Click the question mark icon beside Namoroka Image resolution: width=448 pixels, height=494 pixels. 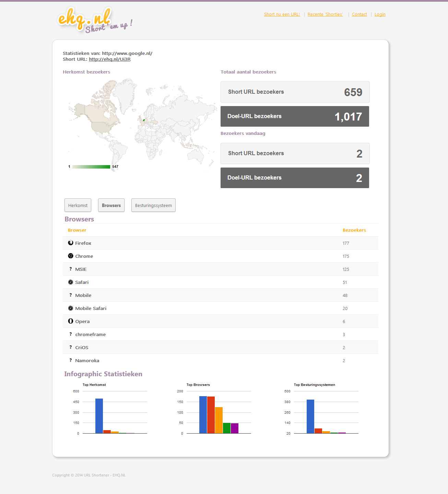point(71,360)
